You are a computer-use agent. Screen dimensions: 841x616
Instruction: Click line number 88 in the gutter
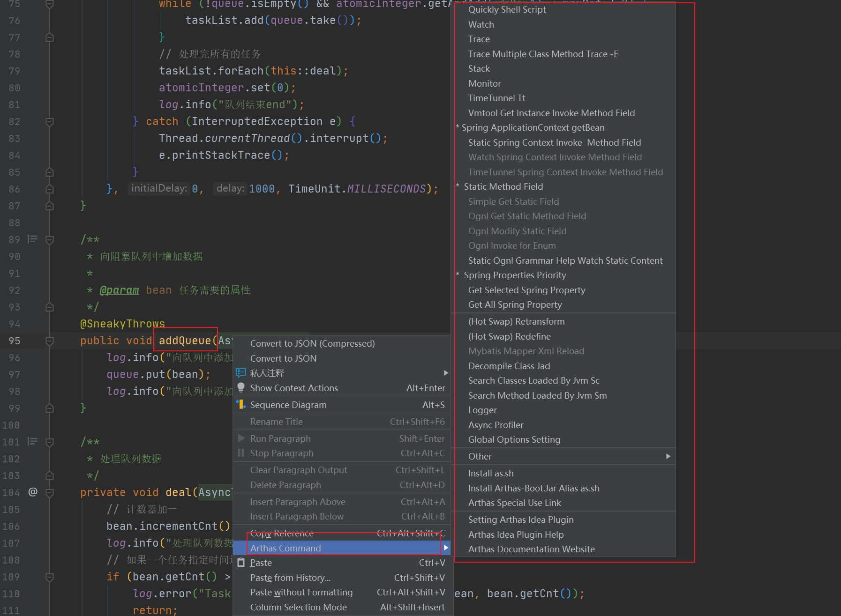click(x=15, y=223)
